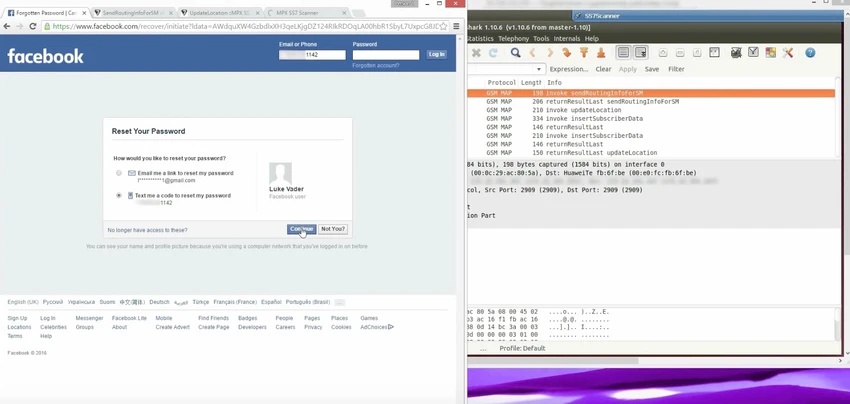
Task: Click the blue Wireshark help icon
Action: coord(810,53)
